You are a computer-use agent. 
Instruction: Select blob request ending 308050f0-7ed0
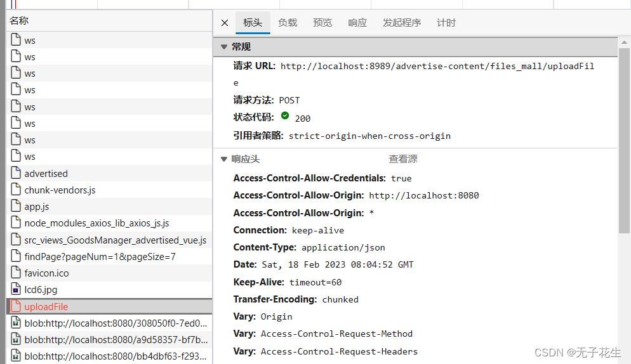pos(109,323)
